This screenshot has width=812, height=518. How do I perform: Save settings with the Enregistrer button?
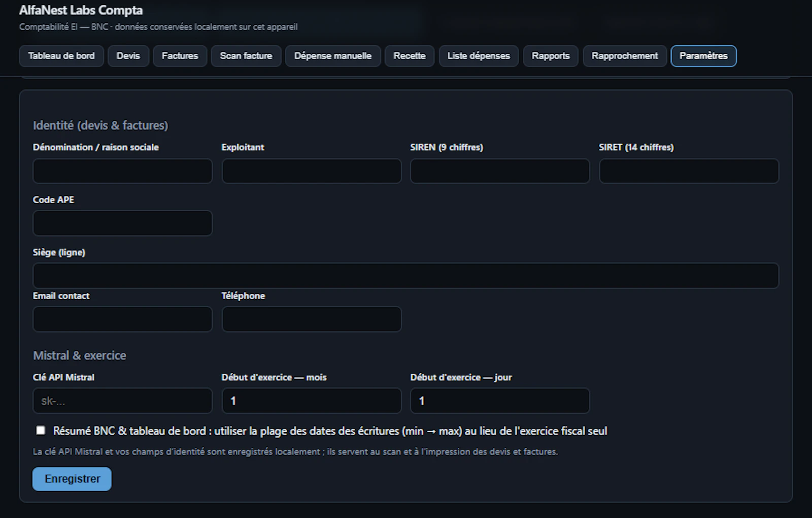point(72,479)
